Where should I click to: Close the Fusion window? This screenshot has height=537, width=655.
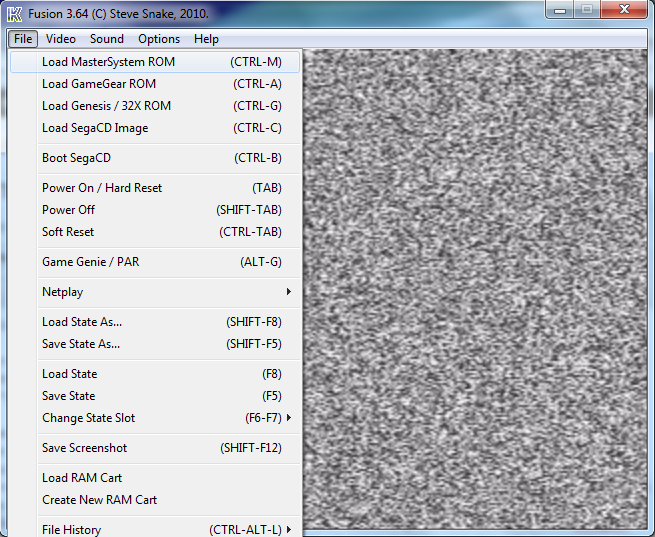click(624, 9)
